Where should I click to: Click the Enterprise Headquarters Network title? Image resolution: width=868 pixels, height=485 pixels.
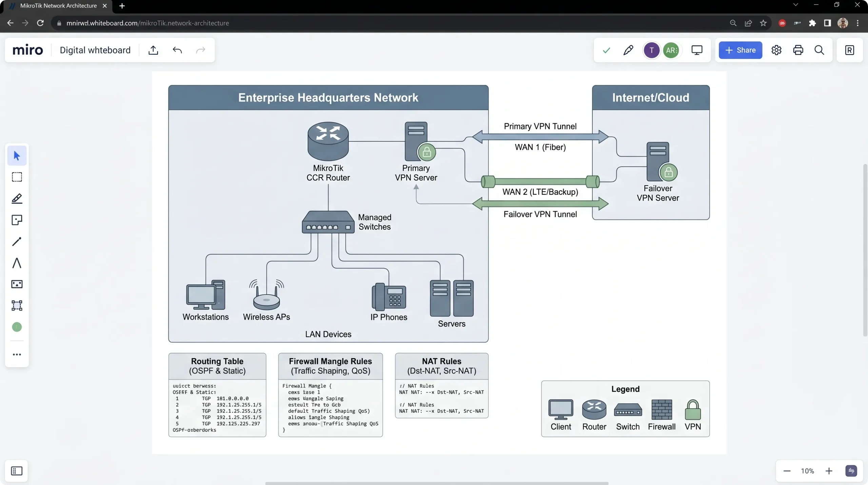pyautogui.click(x=328, y=98)
